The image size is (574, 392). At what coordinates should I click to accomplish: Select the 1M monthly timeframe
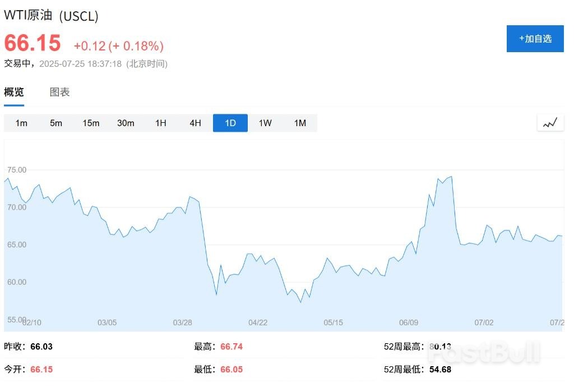tap(300, 123)
